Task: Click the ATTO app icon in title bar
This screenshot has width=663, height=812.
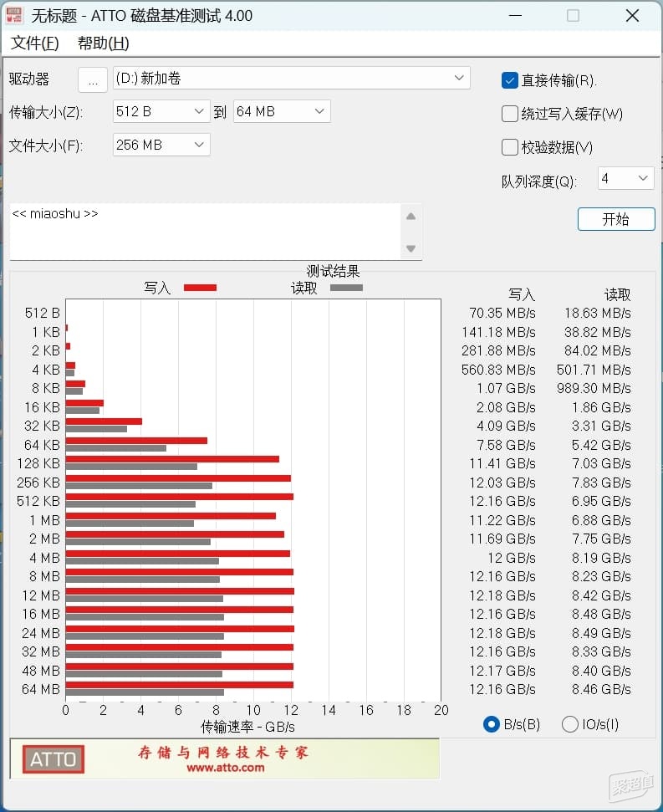Action: point(14,15)
